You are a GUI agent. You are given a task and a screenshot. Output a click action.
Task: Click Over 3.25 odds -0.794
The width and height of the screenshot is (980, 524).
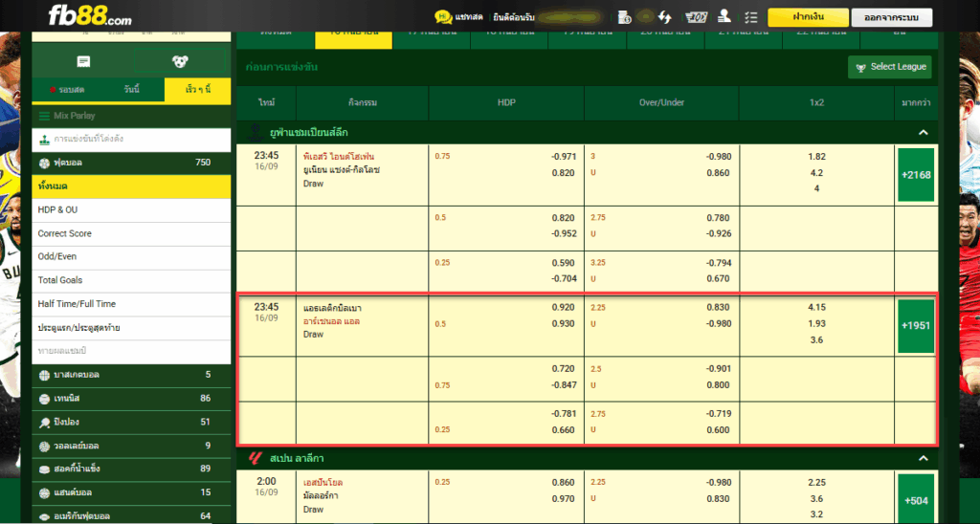click(x=719, y=263)
